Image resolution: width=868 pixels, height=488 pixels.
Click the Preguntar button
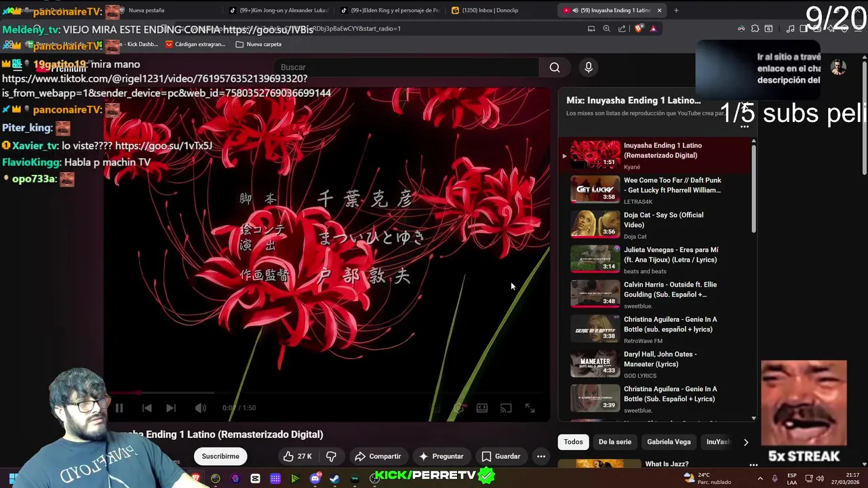click(441, 456)
